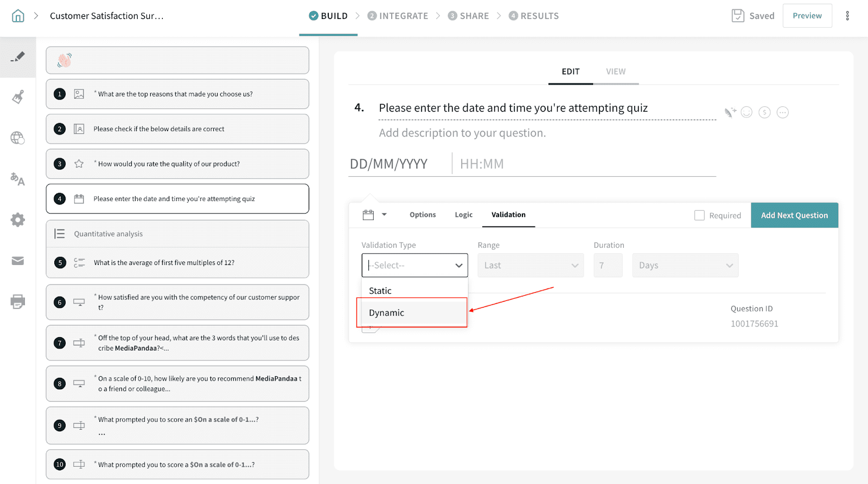Open the settings gear in the sidebar
The image size is (868, 484).
[18, 220]
